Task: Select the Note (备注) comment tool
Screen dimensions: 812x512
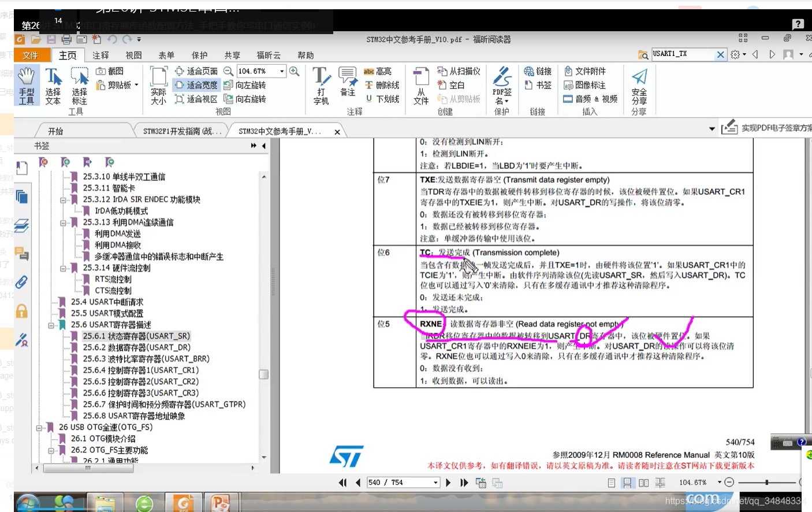Action: [x=348, y=82]
